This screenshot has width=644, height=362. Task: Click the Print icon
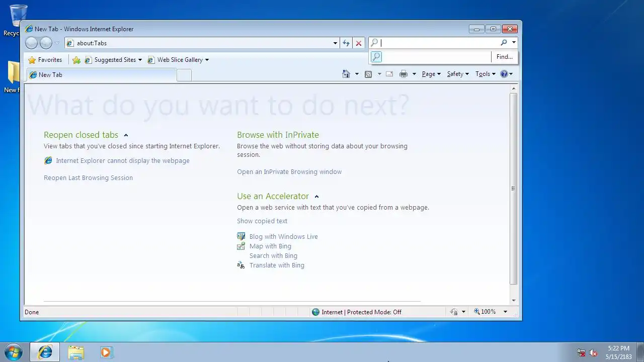pos(403,74)
